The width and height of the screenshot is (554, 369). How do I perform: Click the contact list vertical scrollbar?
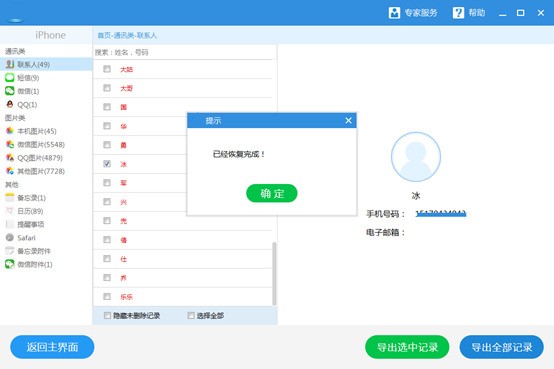click(274, 274)
